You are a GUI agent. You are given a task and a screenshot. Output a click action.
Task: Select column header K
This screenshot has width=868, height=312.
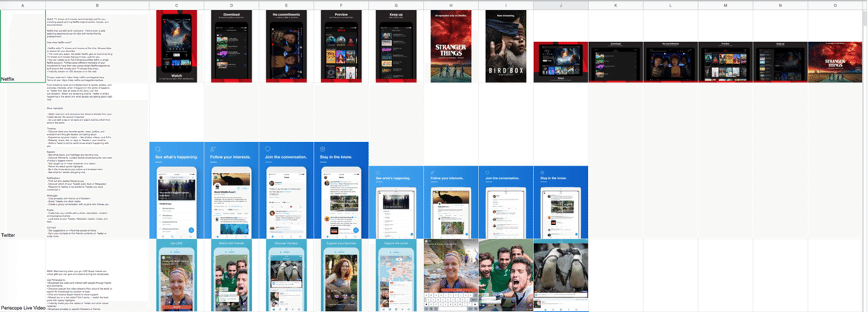tap(616, 5)
